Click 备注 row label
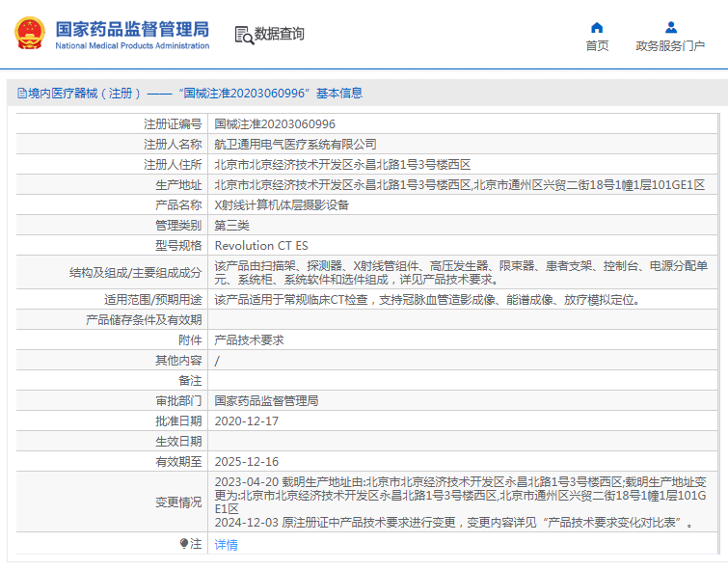The image size is (728, 570). (x=190, y=381)
